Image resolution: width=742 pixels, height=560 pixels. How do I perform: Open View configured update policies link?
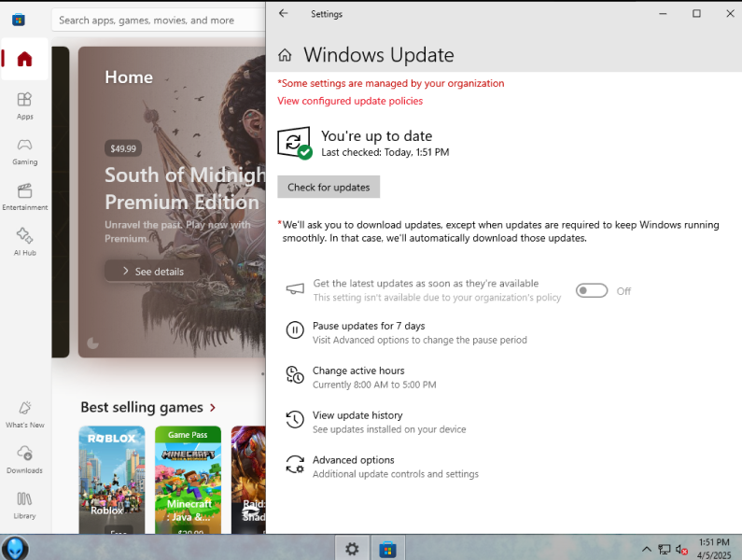350,101
